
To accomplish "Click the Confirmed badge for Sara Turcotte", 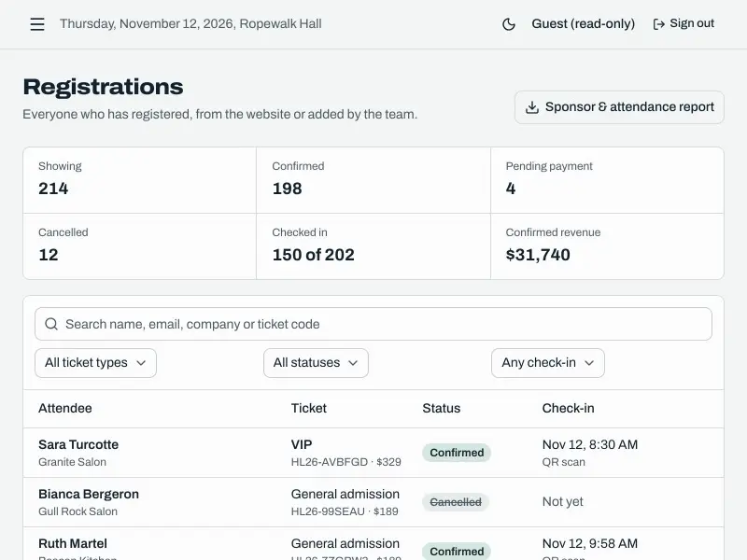I will tap(457, 453).
